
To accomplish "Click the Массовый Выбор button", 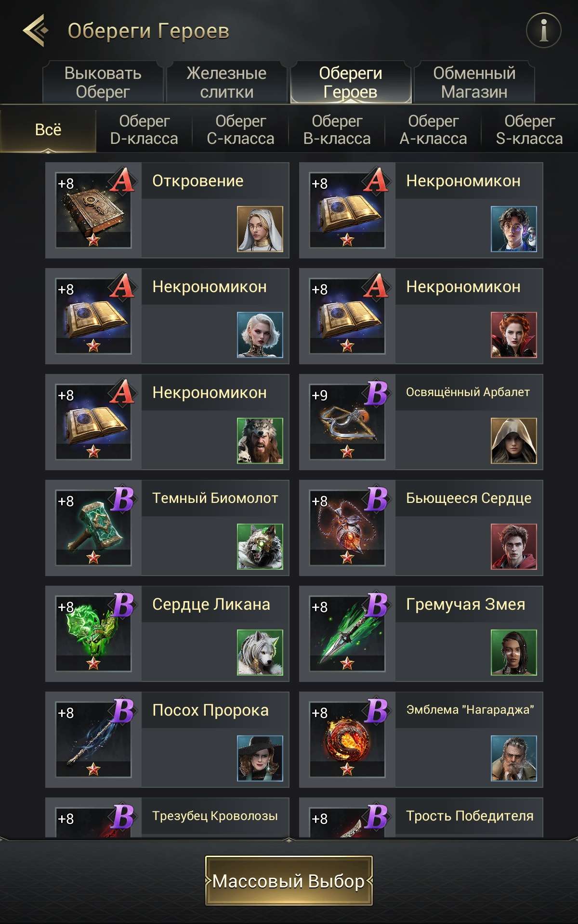I will click(x=289, y=881).
